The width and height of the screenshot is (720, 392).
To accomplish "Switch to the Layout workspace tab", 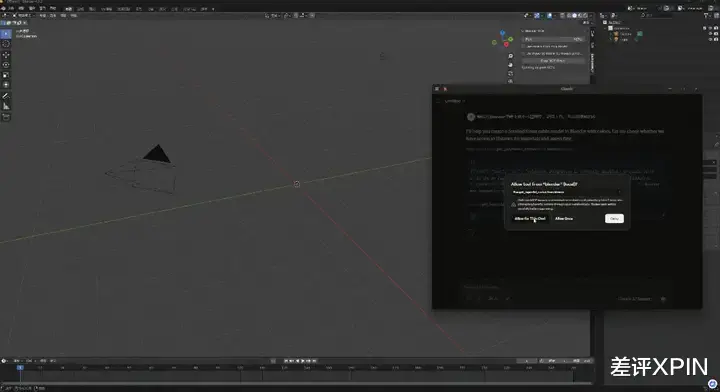I will pos(68,9).
